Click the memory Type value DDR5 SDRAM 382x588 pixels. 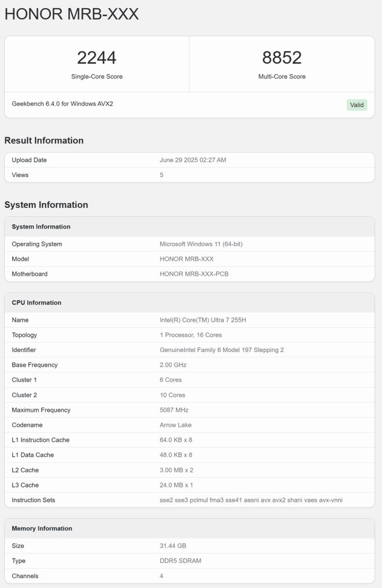click(x=181, y=561)
